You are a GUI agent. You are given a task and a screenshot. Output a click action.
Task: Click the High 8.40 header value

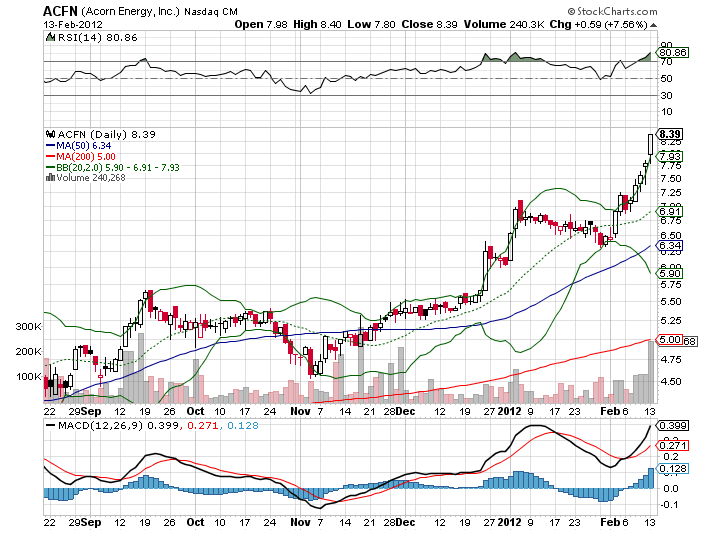[x=317, y=24]
